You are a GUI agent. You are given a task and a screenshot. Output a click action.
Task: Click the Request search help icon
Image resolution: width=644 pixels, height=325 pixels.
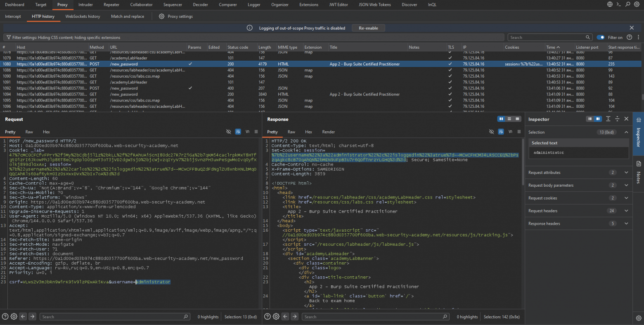point(5,317)
